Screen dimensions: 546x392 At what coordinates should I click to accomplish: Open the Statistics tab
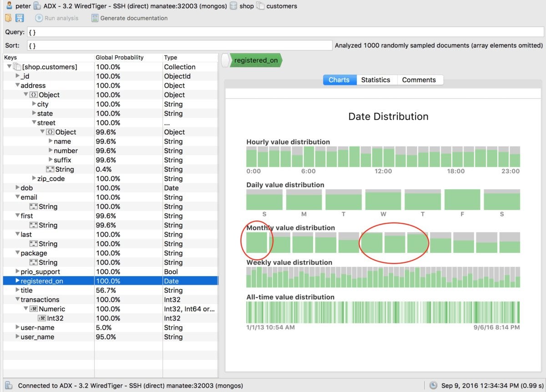[x=376, y=80]
